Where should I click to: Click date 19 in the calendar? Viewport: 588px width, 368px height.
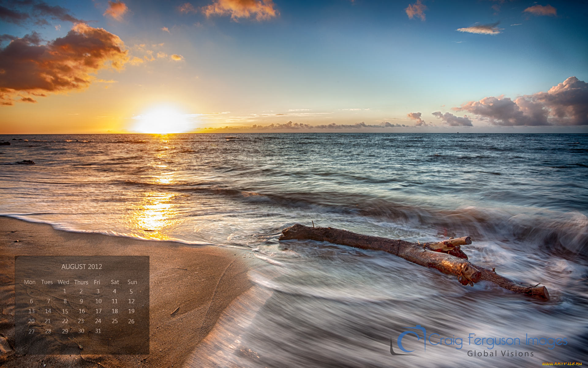(x=131, y=311)
